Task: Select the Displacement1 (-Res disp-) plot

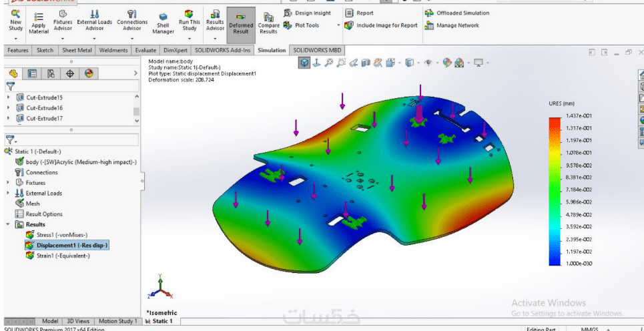Action: pyautogui.click(x=67, y=245)
